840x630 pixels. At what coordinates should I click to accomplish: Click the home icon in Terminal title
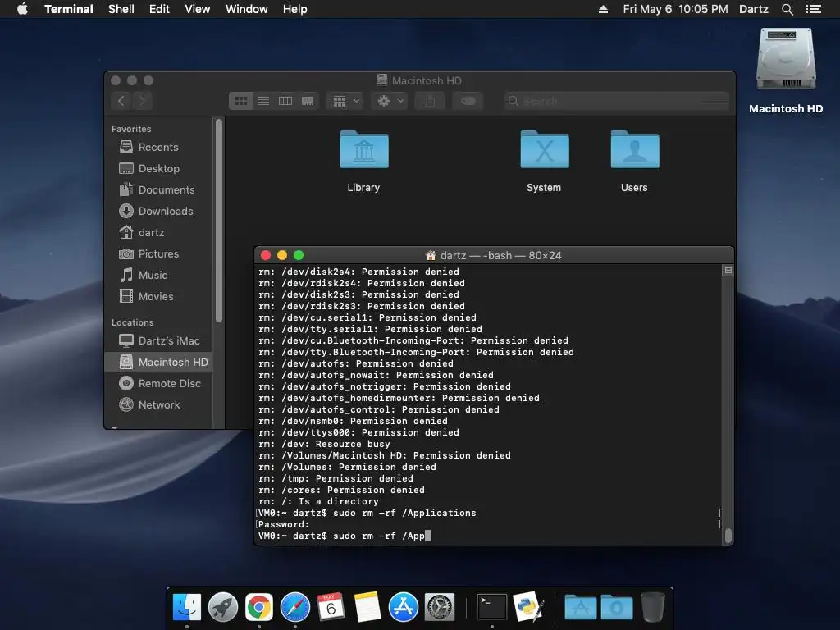[430, 256]
